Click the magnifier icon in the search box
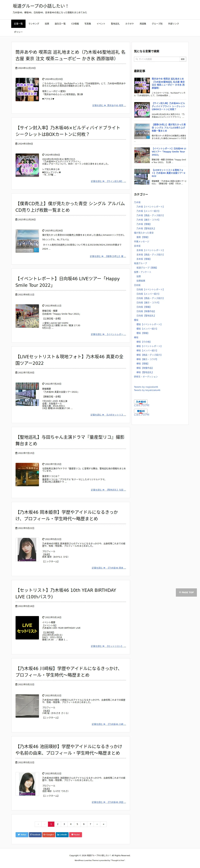200x868 pixels. tap(137, 59)
